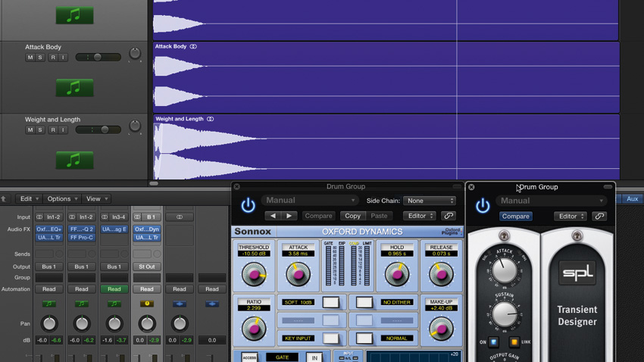
Task: Click the Transient Designer ATTACK knob
Action: tap(505, 270)
